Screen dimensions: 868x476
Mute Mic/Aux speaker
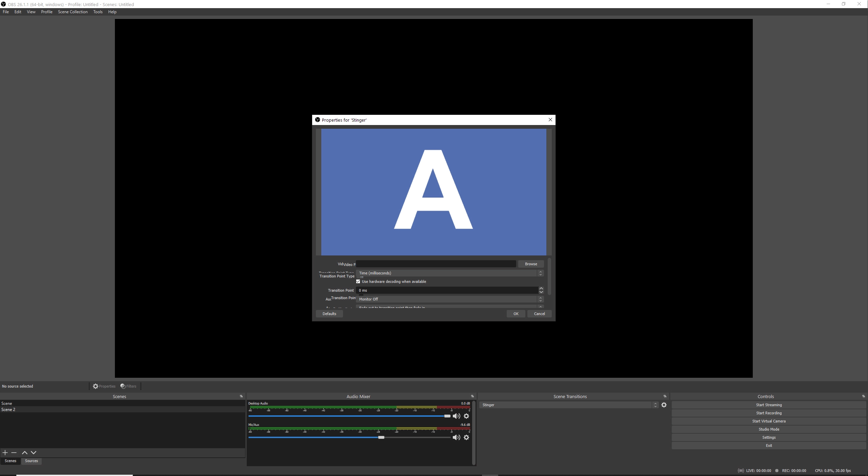pyautogui.click(x=456, y=437)
